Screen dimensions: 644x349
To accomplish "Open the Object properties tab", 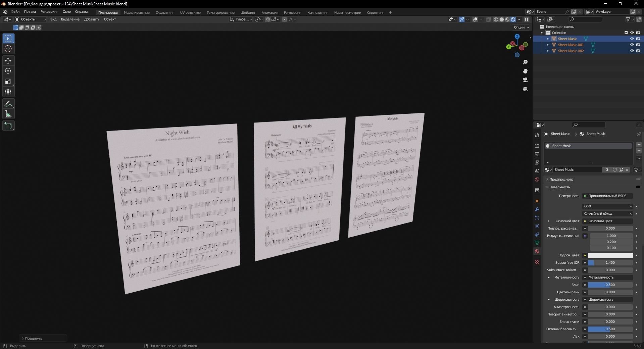I will 537,201.
